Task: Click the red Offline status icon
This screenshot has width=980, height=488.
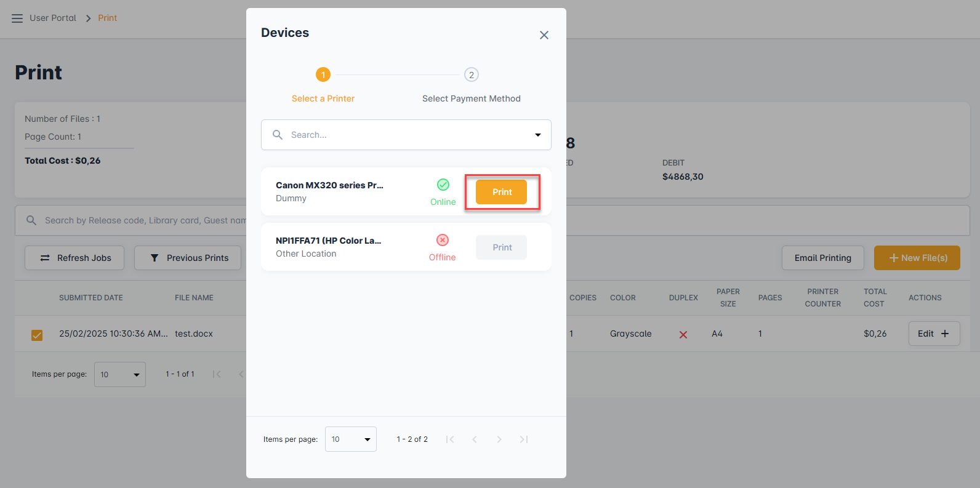Action: [442, 240]
